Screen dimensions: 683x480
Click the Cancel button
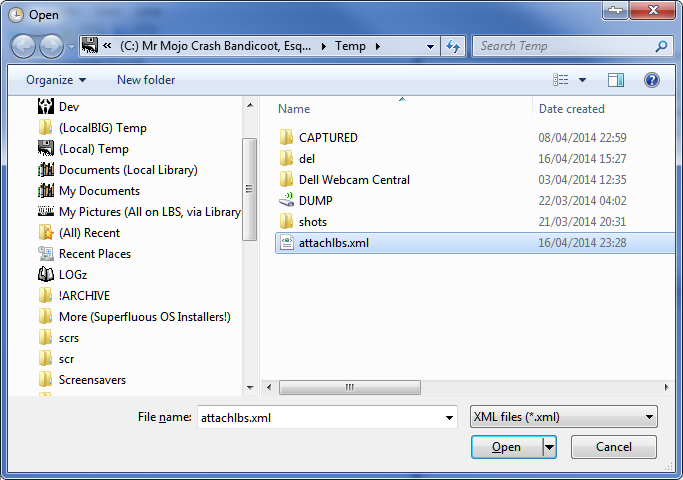pyautogui.click(x=614, y=447)
